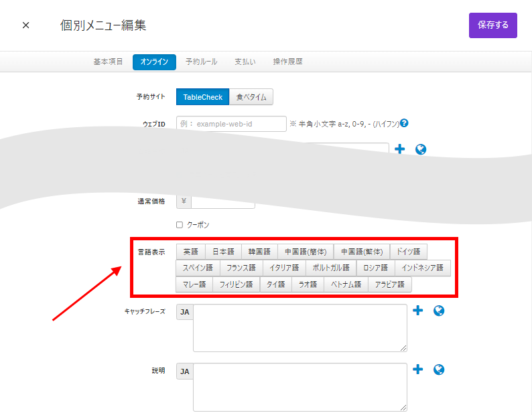Toggle 韓国語 language display
The width and height of the screenshot is (532, 415).
coord(259,252)
